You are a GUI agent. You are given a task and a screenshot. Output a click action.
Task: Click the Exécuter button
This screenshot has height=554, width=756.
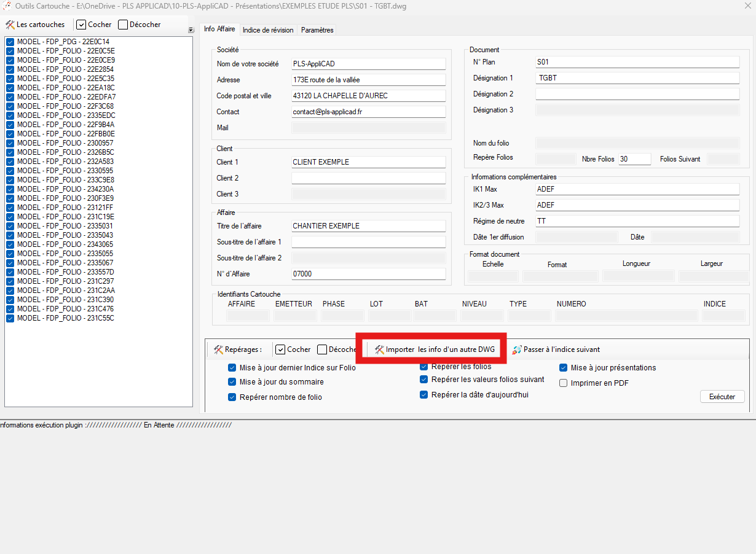722,396
